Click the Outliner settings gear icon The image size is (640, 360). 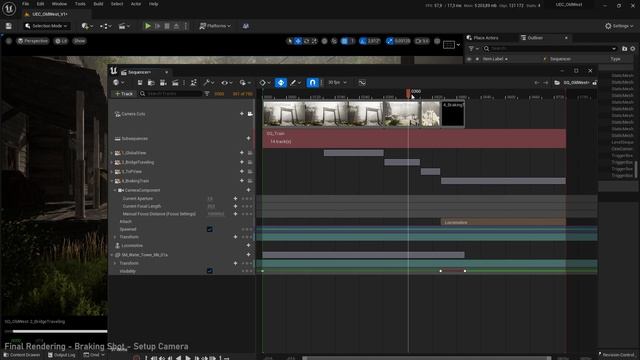pyautogui.click(x=633, y=49)
